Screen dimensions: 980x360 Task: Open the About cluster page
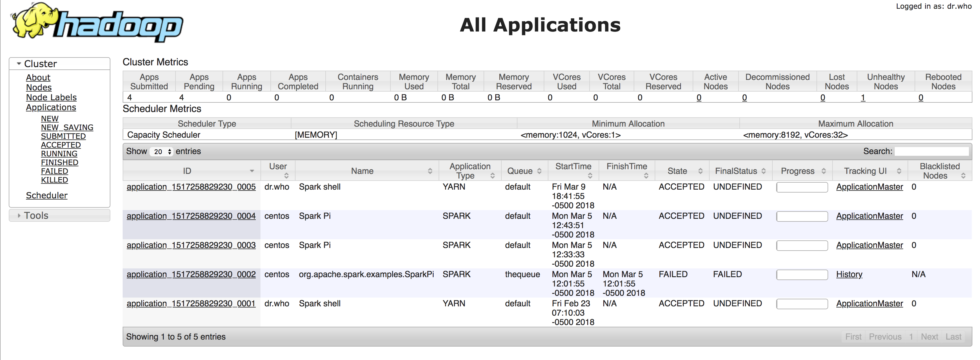tap(38, 78)
